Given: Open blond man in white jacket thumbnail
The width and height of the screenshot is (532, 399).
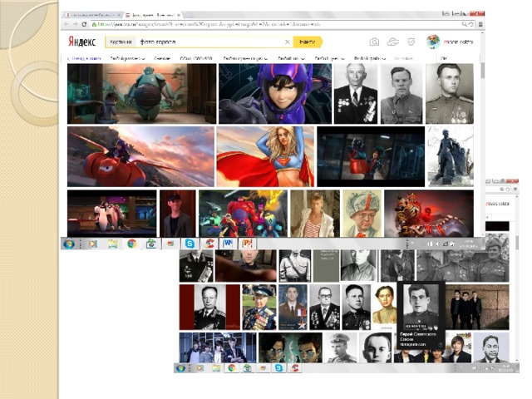Looking at the screenshot, I should (315, 214).
